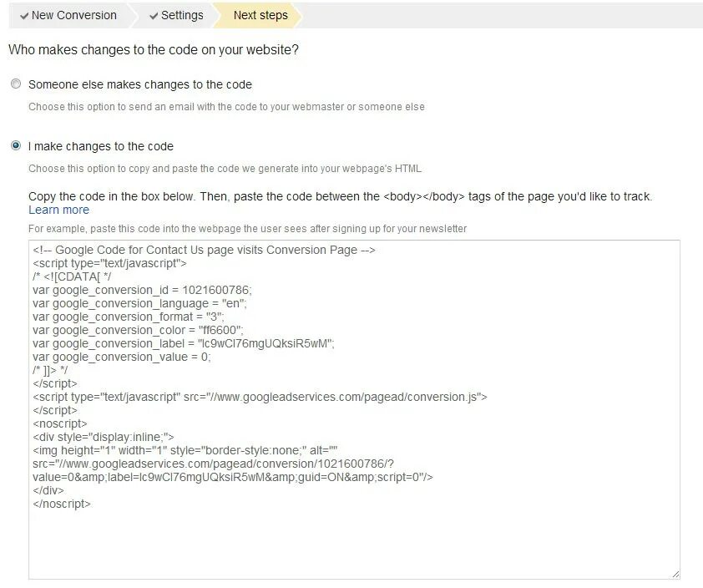Click the Google Code comment line at the top
Viewport: 703px width, 588px height.
(204, 250)
